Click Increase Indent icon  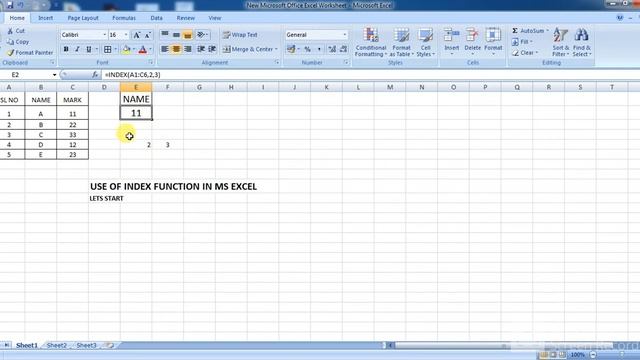(212, 49)
